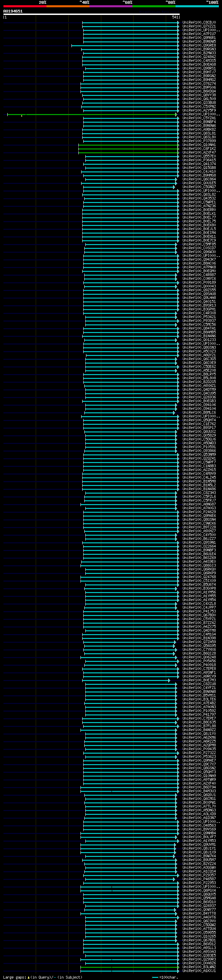Select hit label UniRef100_B9HTJ7

tap(199, 72)
